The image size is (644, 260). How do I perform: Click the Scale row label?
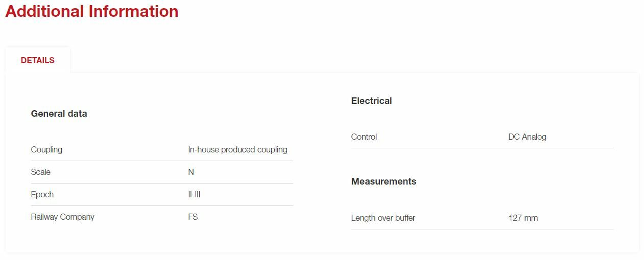click(x=41, y=172)
